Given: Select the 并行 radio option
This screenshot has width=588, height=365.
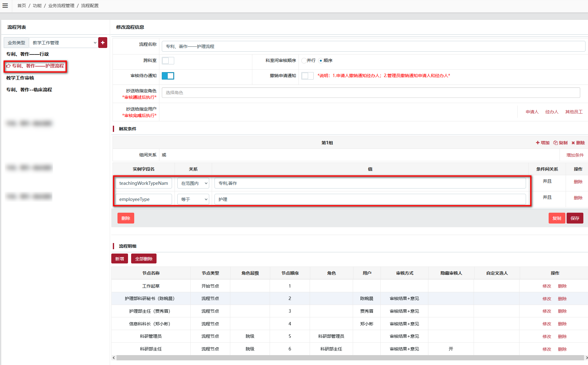Looking at the screenshot, I should (x=304, y=61).
